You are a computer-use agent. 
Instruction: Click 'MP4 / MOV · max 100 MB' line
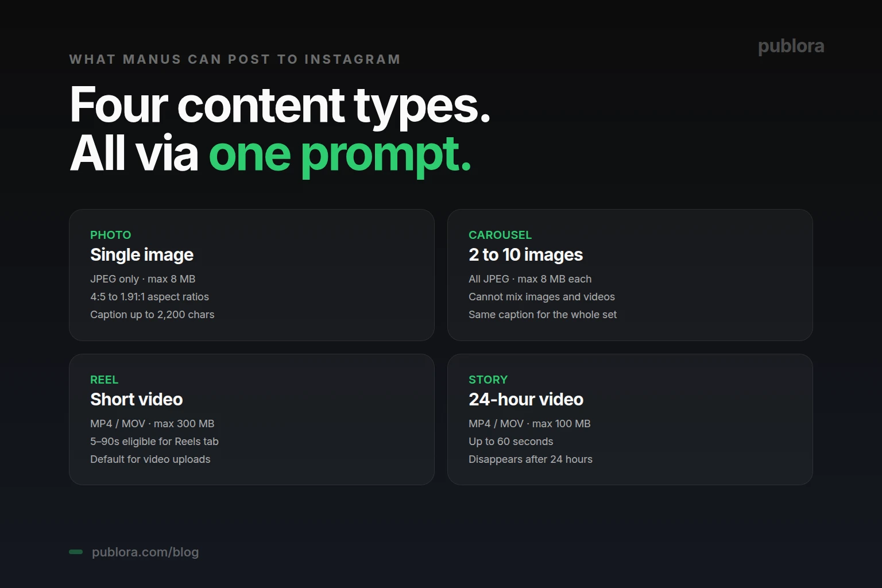pyautogui.click(x=529, y=424)
